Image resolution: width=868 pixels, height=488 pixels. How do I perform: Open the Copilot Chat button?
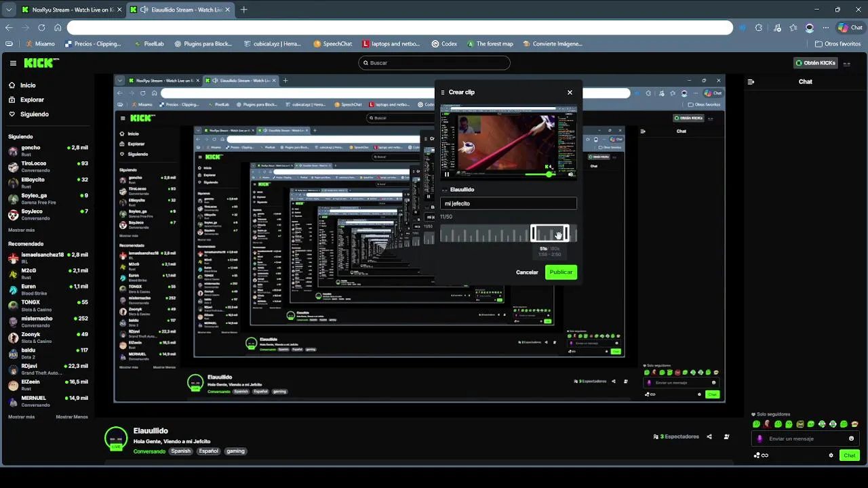pyautogui.click(x=852, y=28)
